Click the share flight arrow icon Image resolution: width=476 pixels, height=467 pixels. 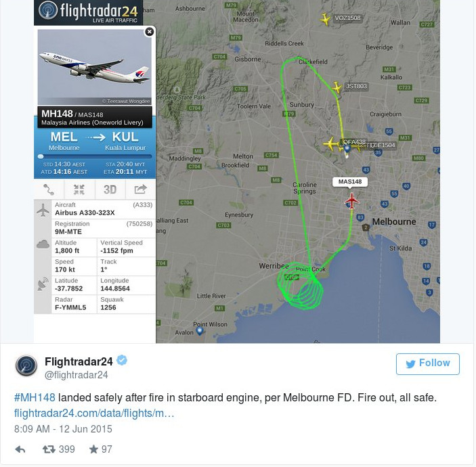coord(140,190)
